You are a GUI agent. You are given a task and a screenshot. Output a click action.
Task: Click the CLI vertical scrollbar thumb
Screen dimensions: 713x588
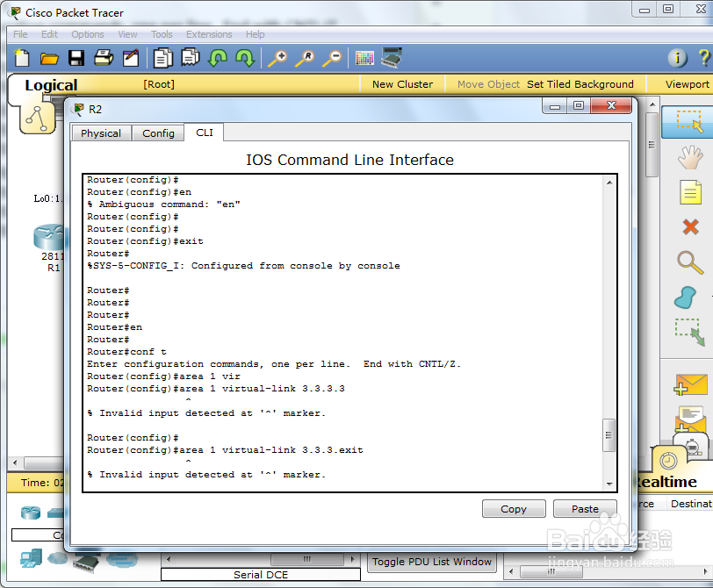pos(609,435)
